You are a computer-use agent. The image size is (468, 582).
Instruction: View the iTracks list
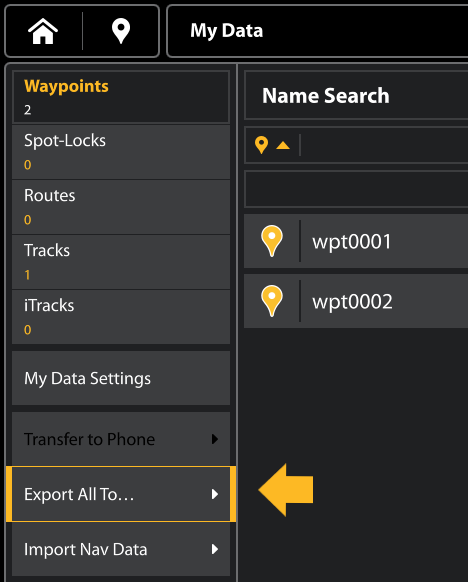pyautogui.click(x=121, y=317)
